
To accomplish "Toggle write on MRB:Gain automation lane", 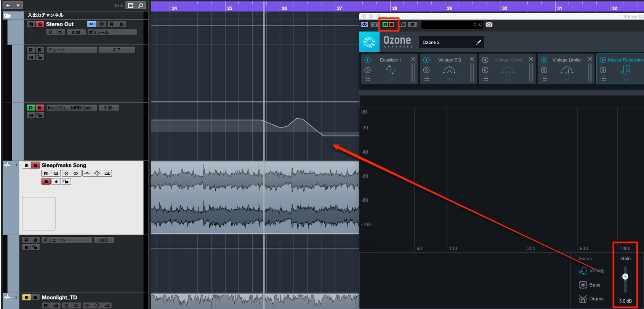I will pos(40,108).
